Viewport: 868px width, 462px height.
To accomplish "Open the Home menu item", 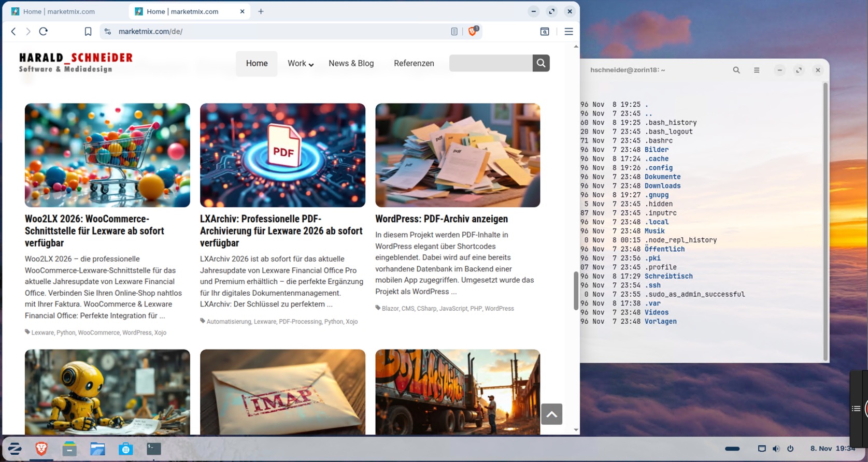I will click(x=257, y=63).
